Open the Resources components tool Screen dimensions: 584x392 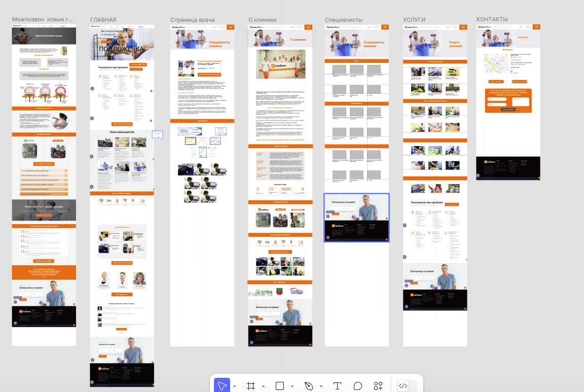[378, 386]
